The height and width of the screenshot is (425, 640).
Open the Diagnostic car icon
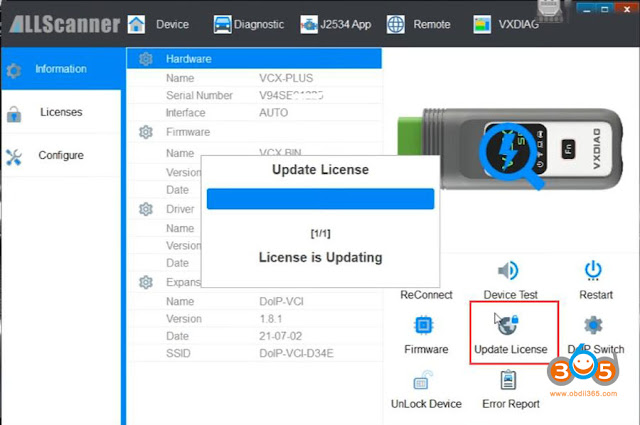[222, 24]
